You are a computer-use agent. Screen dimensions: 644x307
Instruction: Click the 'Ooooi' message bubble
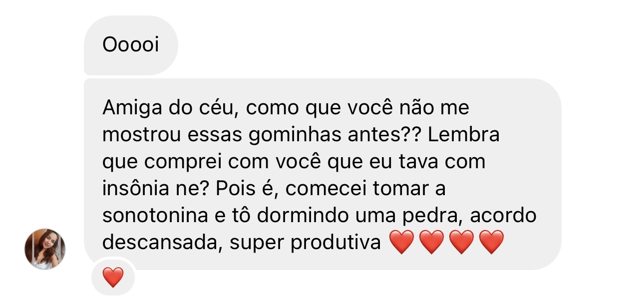(x=131, y=44)
